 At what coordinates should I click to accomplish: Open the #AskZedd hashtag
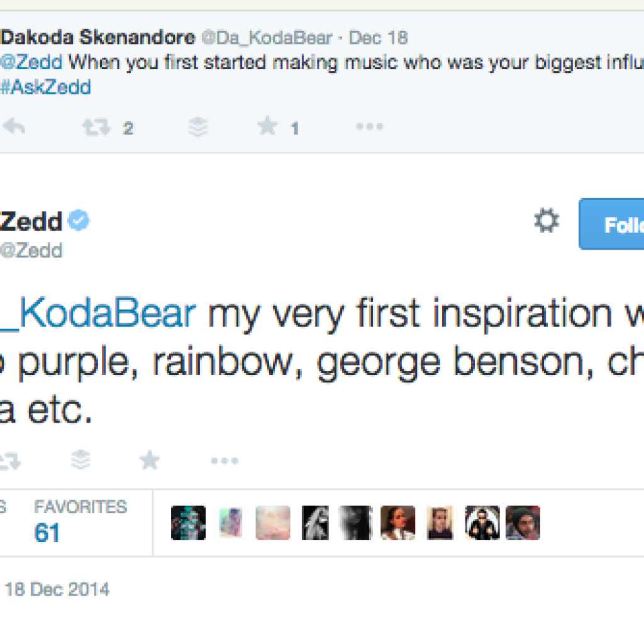coord(45,87)
